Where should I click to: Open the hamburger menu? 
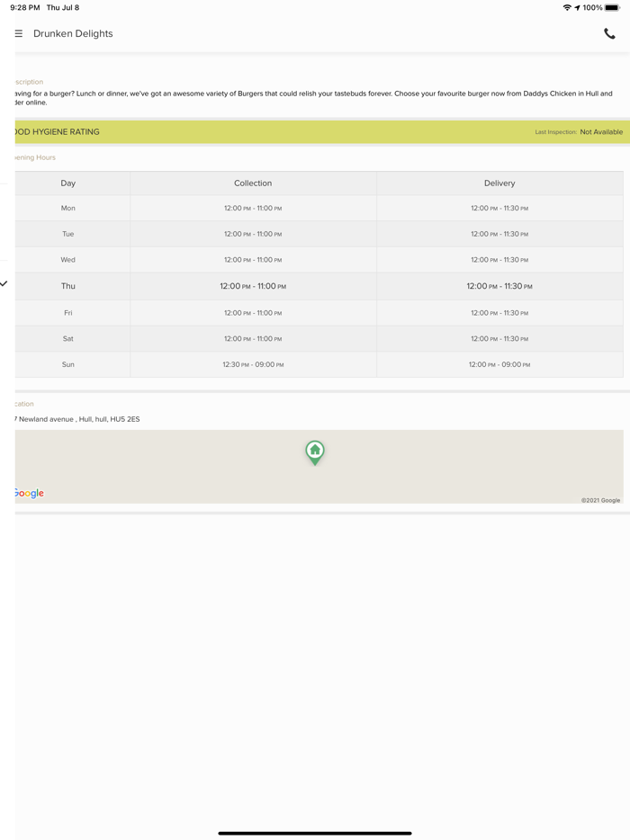(x=19, y=33)
